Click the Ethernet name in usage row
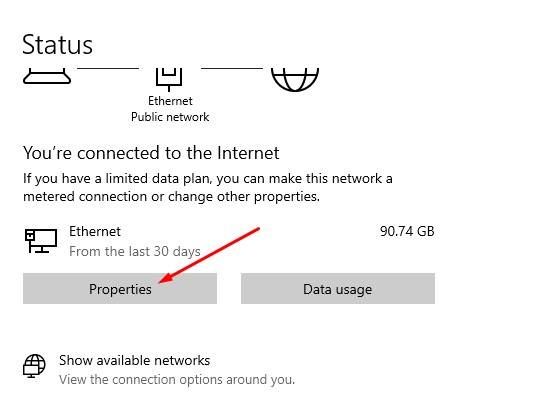 point(95,232)
